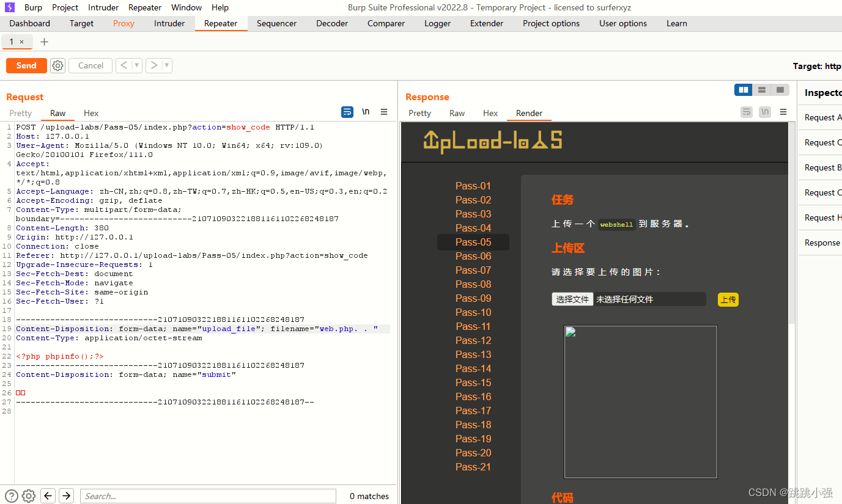This screenshot has height=504, width=842.
Task: Click the 选择文件 choose file button
Action: tap(572, 299)
